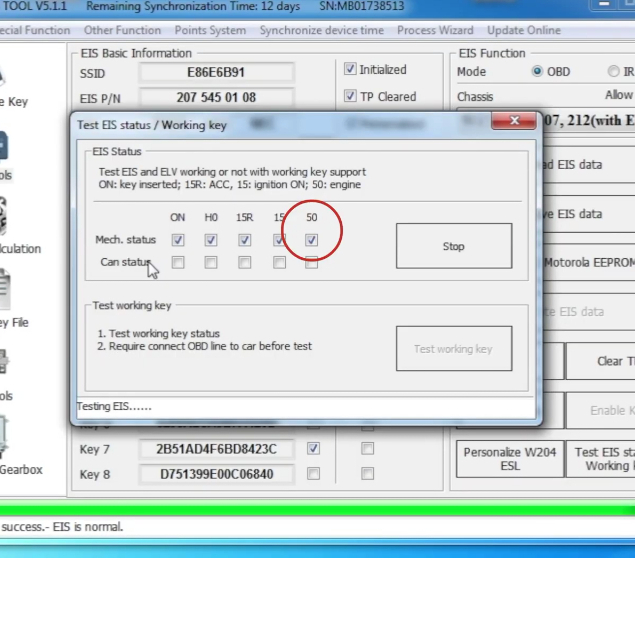
Task: Click the Key 8 value field
Action: pyautogui.click(x=216, y=474)
